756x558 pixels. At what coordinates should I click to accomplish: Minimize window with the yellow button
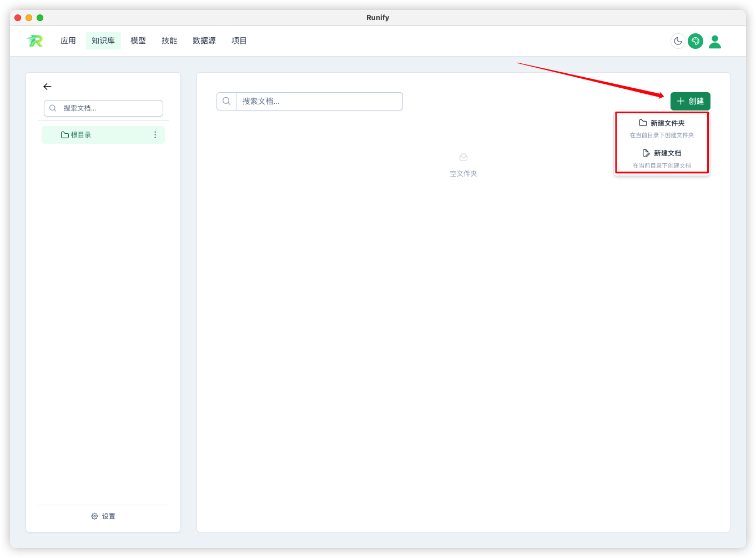pos(29,18)
